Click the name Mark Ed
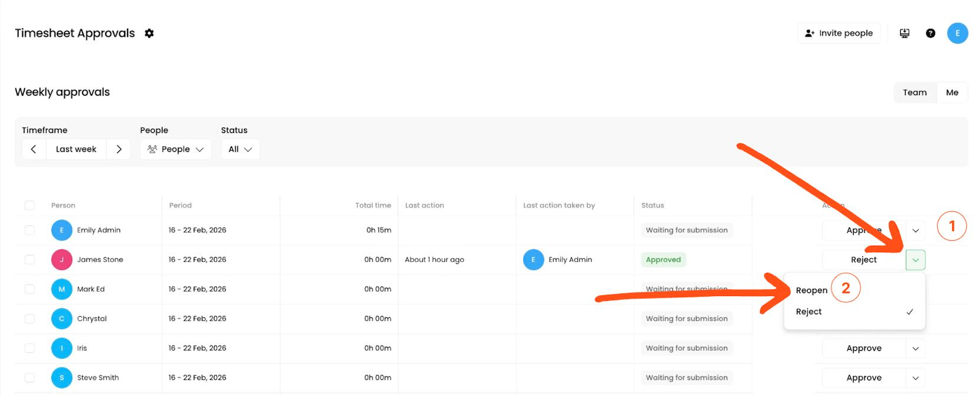The width and height of the screenshot is (980, 395). pyautogui.click(x=91, y=289)
